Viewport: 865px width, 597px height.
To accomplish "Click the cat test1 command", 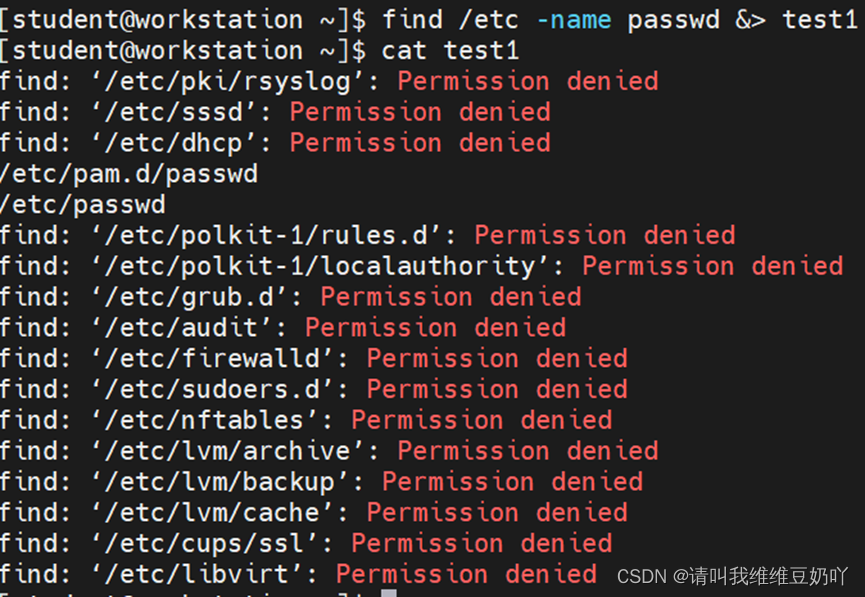I will [x=450, y=51].
